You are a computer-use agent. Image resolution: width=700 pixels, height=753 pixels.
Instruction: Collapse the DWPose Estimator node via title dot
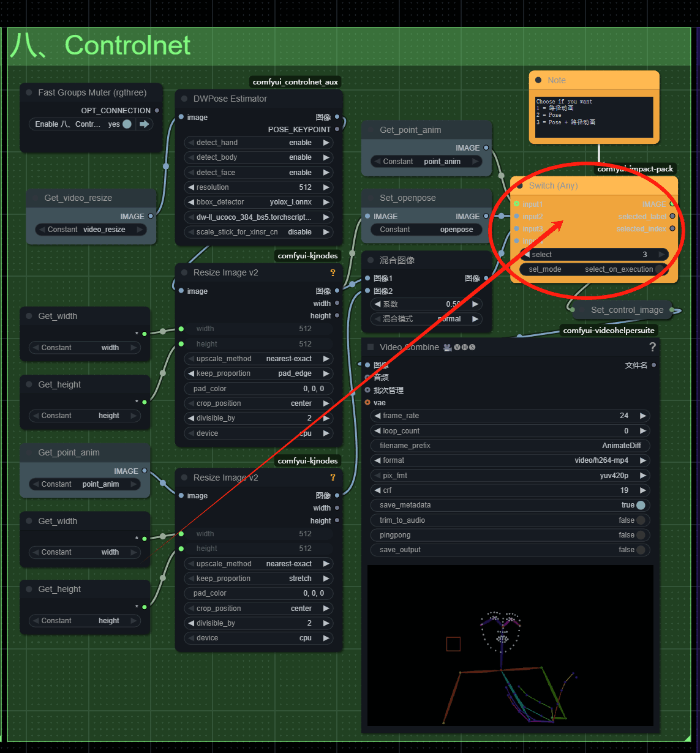pos(184,99)
